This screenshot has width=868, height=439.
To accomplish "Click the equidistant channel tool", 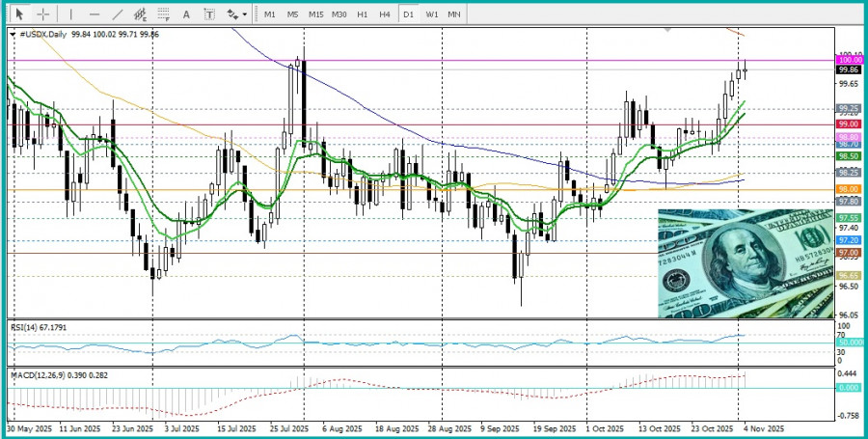I will (x=141, y=14).
